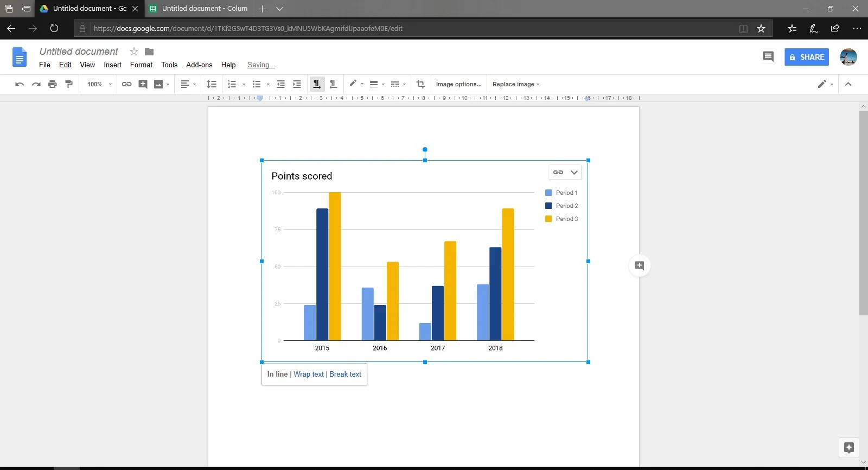This screenshot has width=868, height=470.
Task: Refresh the browser page
Action: [54, 28]
